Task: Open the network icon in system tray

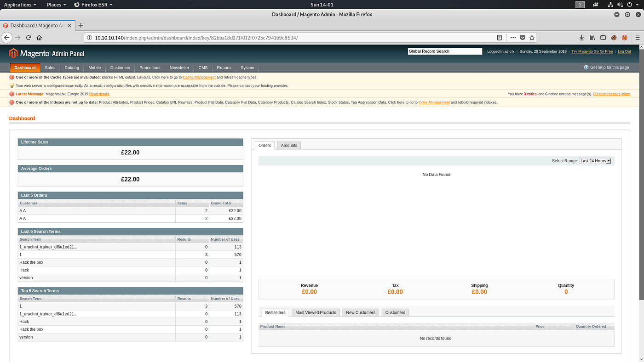Action: pyautogui.click(x=610, y=5)
